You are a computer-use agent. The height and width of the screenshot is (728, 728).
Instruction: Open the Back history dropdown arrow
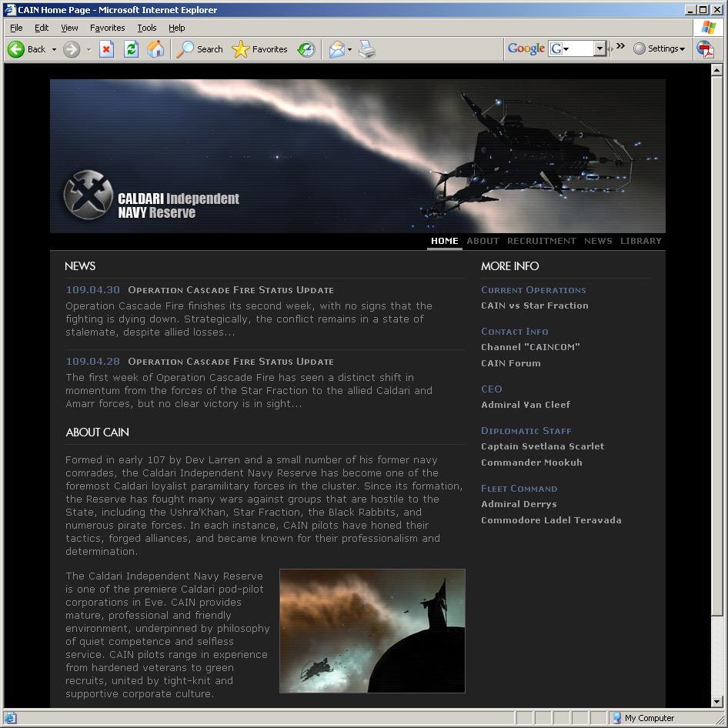[x=54, y=50]
